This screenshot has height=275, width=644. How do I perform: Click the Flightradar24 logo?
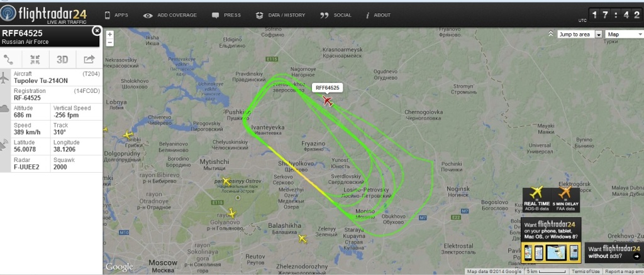43,14
